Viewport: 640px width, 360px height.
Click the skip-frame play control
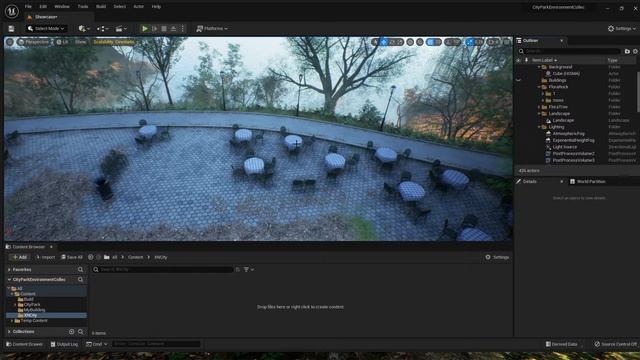pos(154,29)
